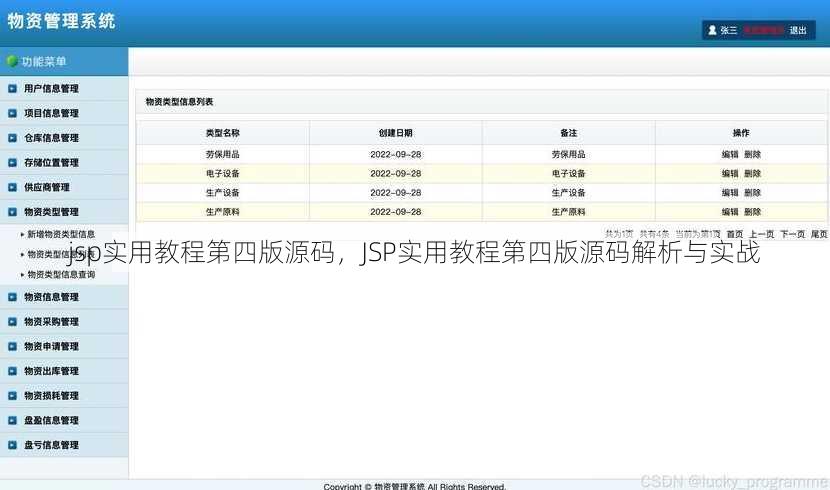
Task: Click the 物资管理系统 header title
Action: click(x=61, y=21)
